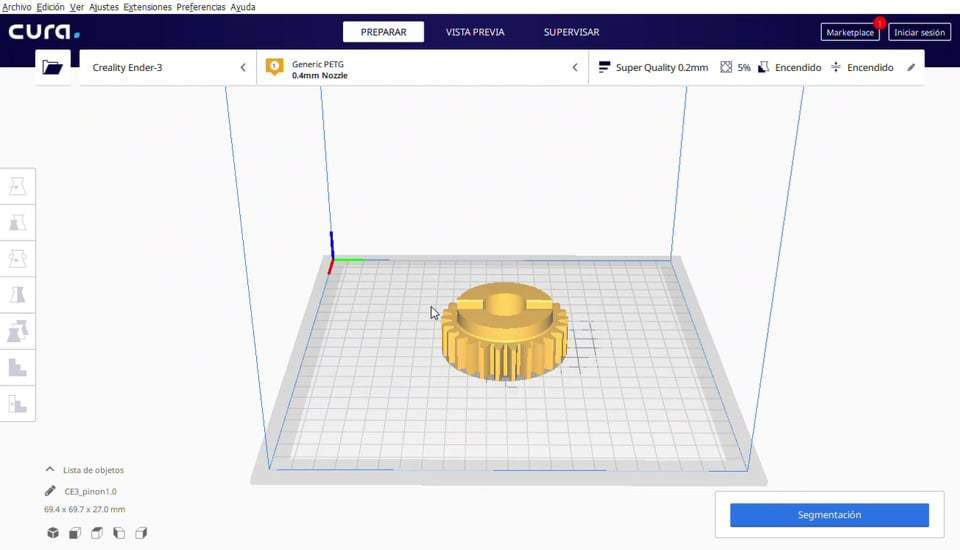The image size is (960, 550).
Task: Click the 69.4 x 69.7 x 27.0 mm dimensions text
Action: (x=84, y=509)
